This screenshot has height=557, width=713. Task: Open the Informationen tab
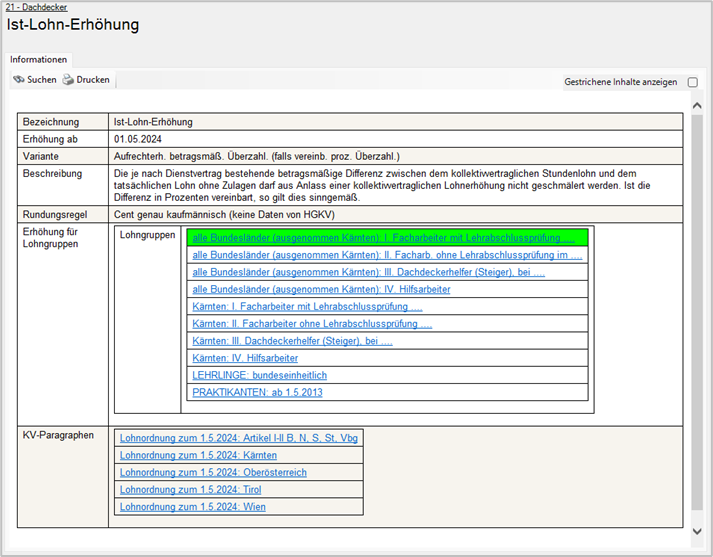(39, 60)
